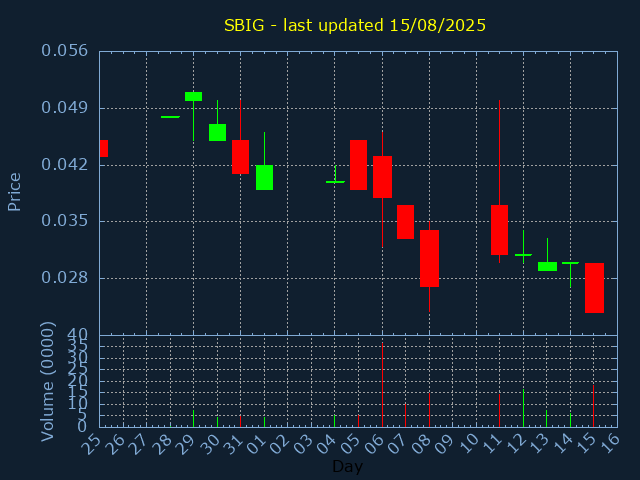The image size is (640, 480).
Task: Click day label 12 on x-axis
Action: (x=516, y=444)
